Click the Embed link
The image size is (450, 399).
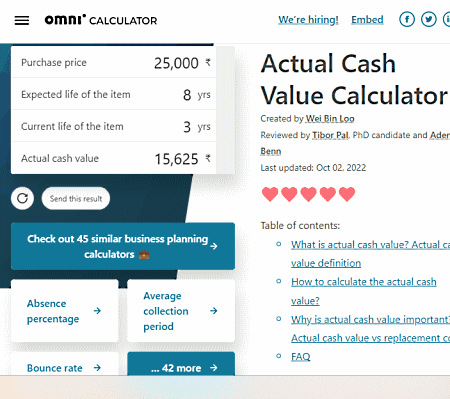click(x=367, y=20)
